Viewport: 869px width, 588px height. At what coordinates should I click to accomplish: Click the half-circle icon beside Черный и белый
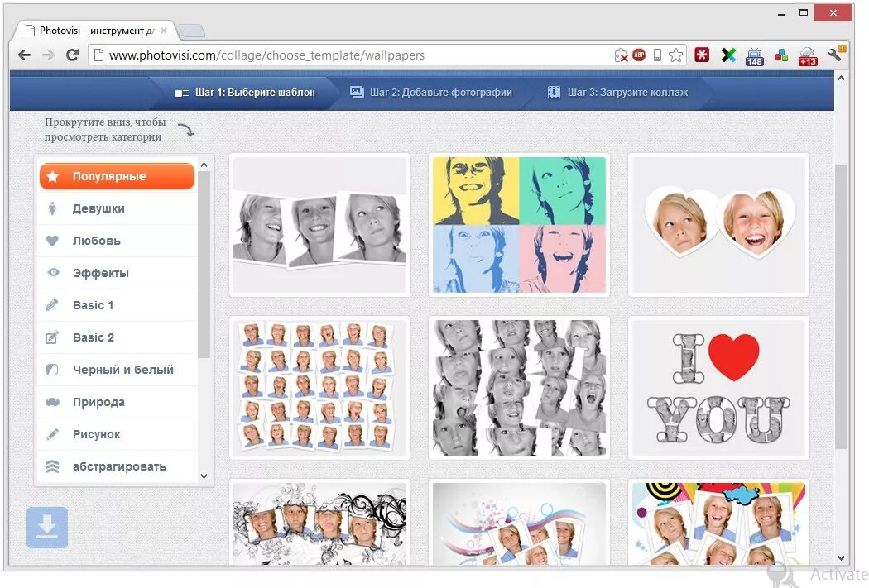52,370
